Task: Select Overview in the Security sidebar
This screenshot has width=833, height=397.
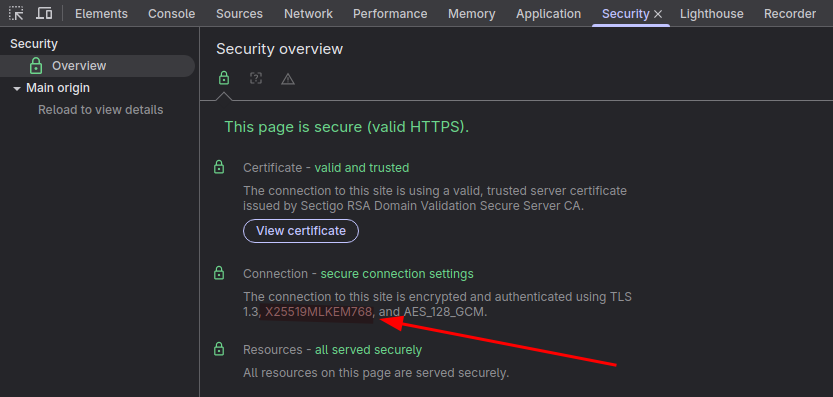Action: click(97, 66)
